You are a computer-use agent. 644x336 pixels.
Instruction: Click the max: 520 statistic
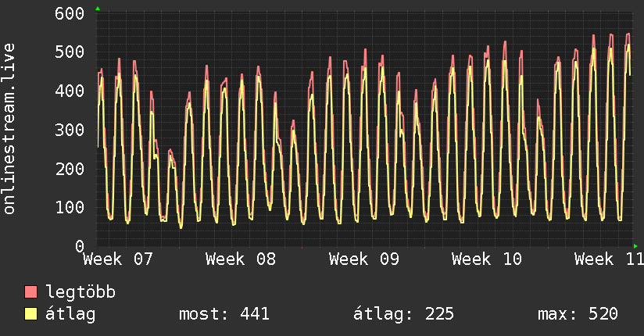click(x=578, y=314)
